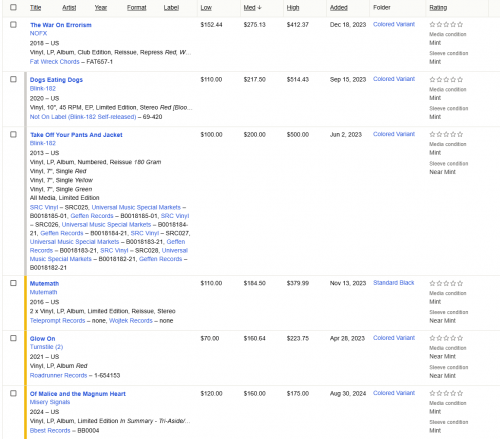Open Teleprompt Records label link
Screen dimensions: 500x439
(x=57, y=320)
